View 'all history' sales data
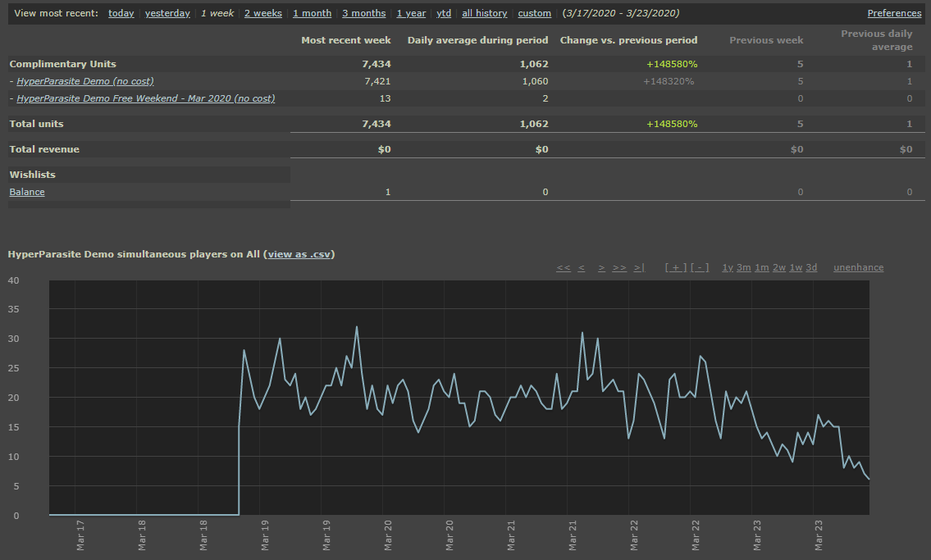Viewport: 931px width, 560px height. click(485, 13)
